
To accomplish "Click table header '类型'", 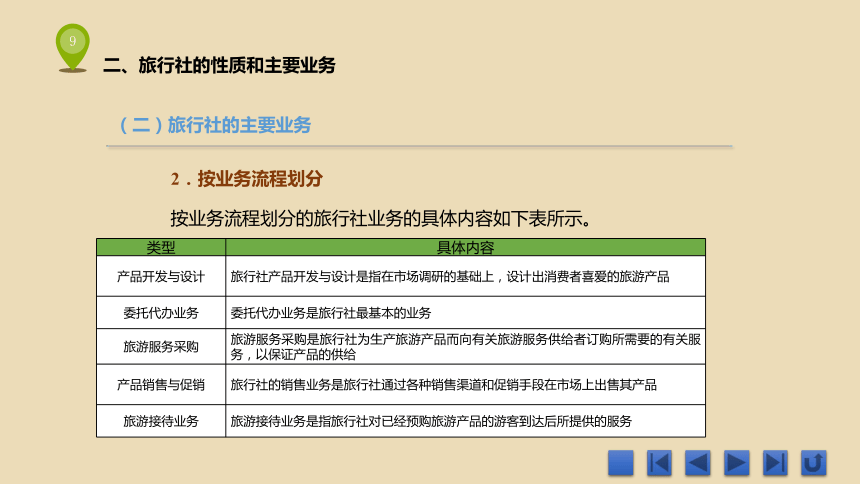I will tap(161, 247).
